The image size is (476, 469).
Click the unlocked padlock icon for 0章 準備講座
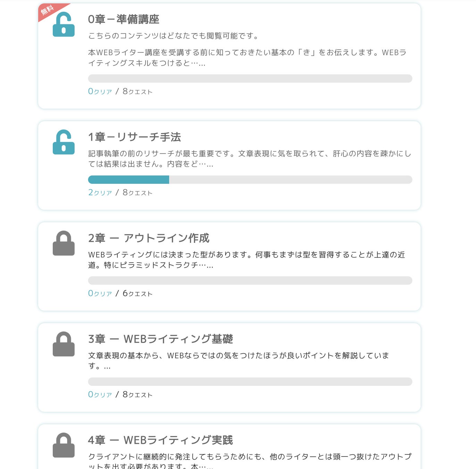click(64, 25)
